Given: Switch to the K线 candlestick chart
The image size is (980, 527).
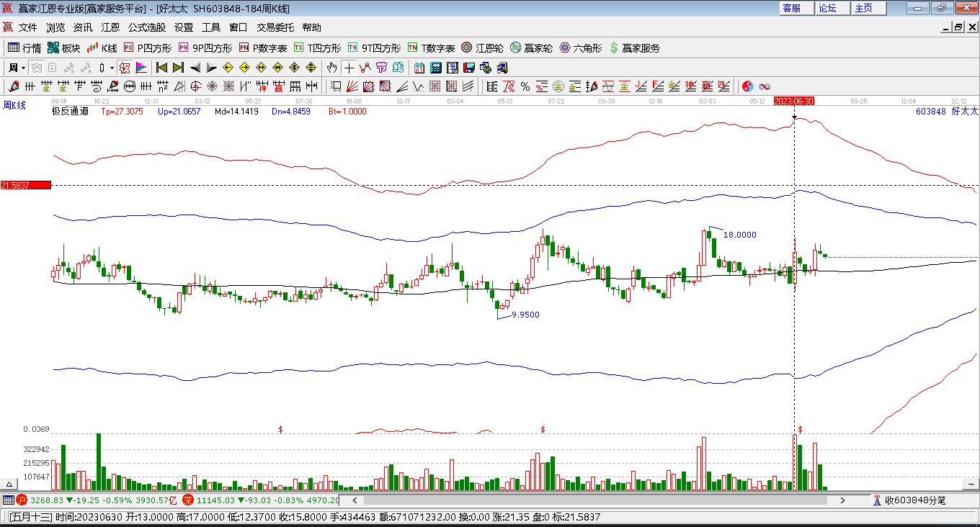Looking at the screenshot, I should (x=102, y=48).
